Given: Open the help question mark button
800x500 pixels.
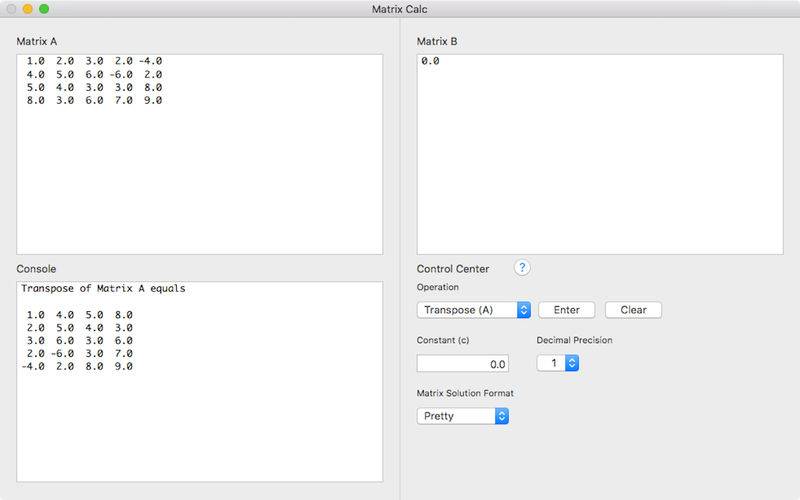Looking at the screenshot, I should pyautogui.click(x=522, y=267).
